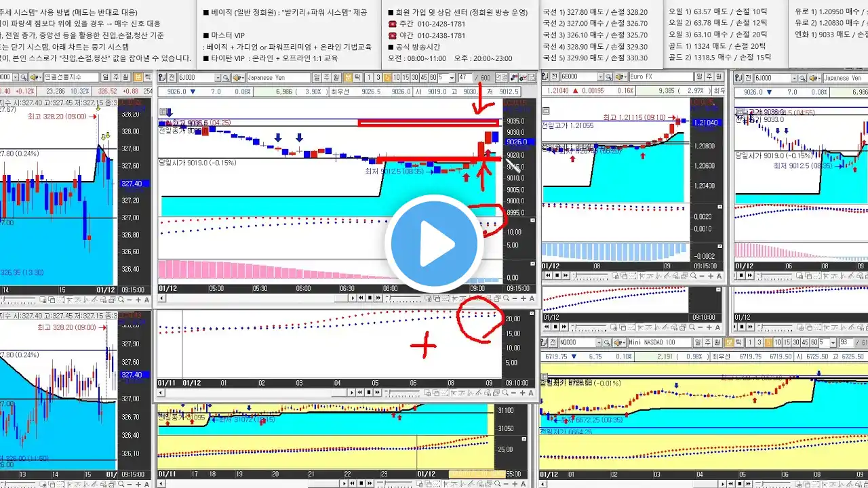
Task: Select the 3-minute interval in the large Japanese Yen chart
Action: pos(378,78)
